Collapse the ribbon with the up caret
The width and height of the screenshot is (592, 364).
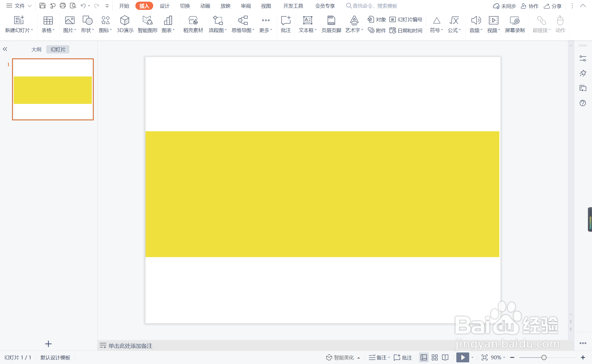tap(583, 6)
